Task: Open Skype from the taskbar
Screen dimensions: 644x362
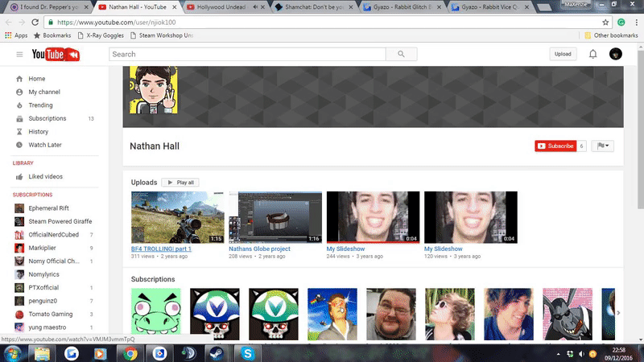Action: (247, 353)
